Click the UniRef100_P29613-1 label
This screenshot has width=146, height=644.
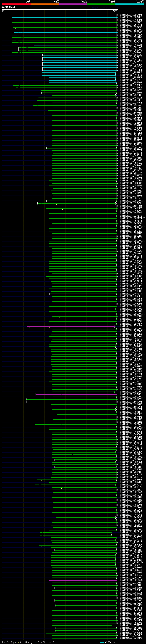(x=132, y=562)
